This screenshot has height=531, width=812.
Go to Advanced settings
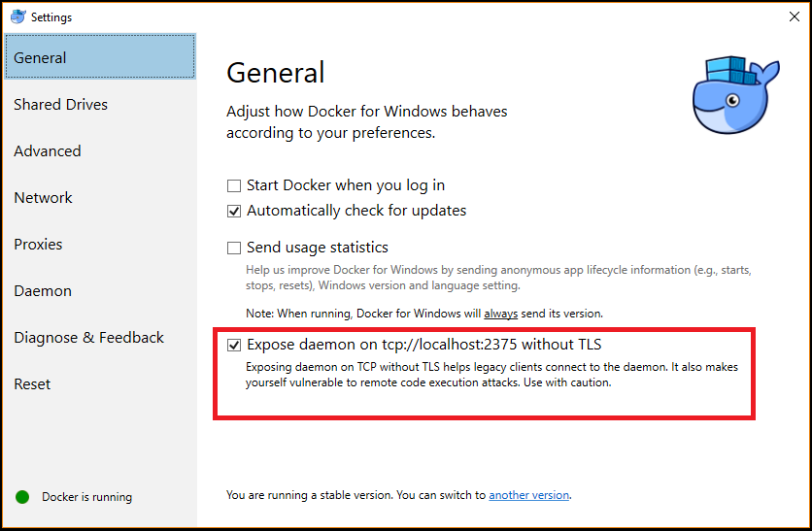(48, 151)
